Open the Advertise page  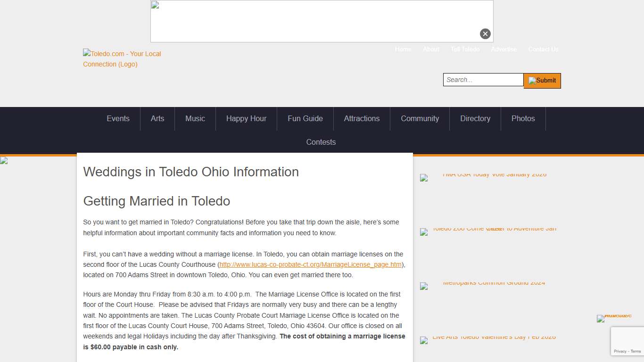tap(504, 49)
